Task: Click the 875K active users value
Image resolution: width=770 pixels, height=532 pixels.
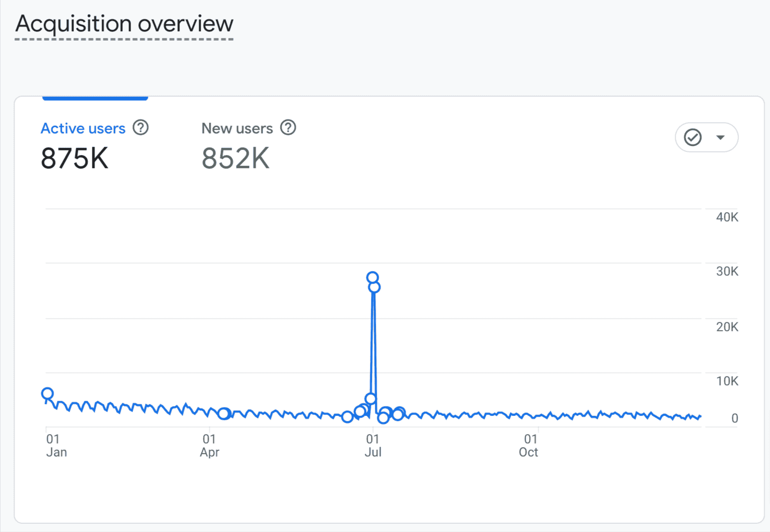Action: (74, 158)
